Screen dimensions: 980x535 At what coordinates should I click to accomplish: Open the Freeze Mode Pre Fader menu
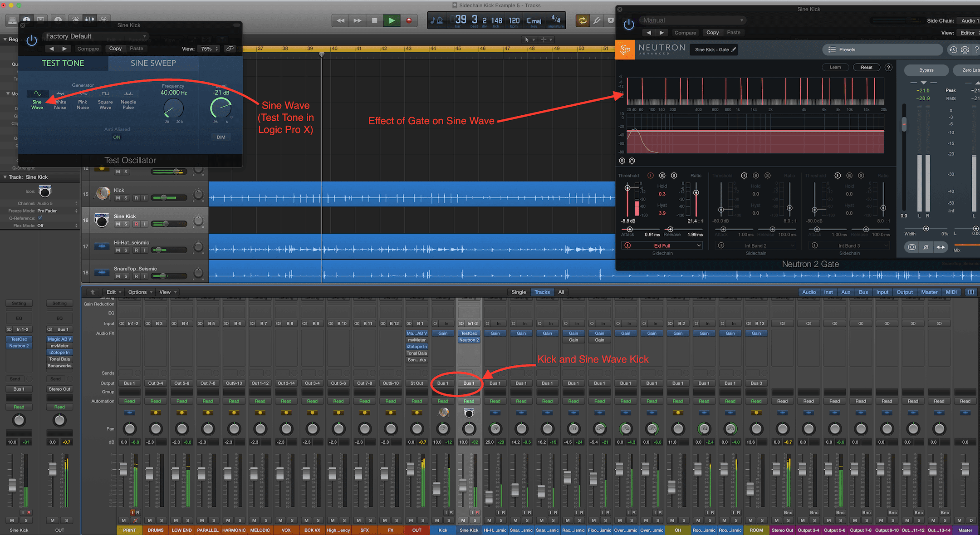pos(57,211)
